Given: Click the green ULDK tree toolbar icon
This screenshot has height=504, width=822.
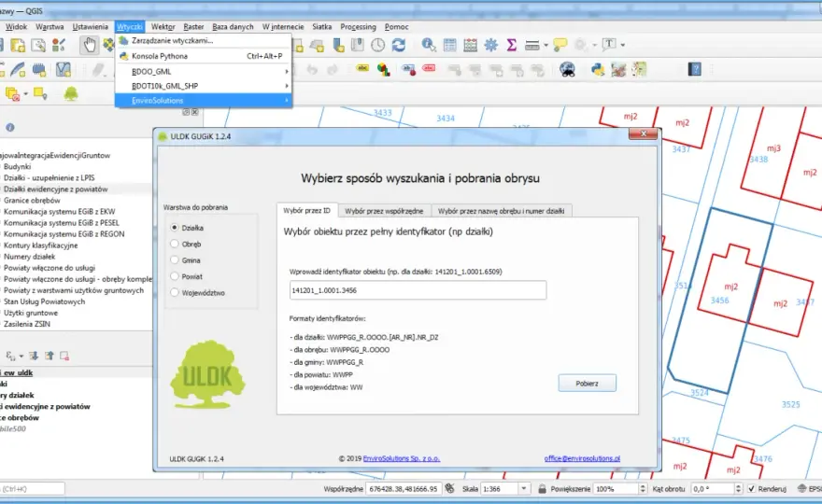Looking at the screenshot, I should click(x=71, y=93).
